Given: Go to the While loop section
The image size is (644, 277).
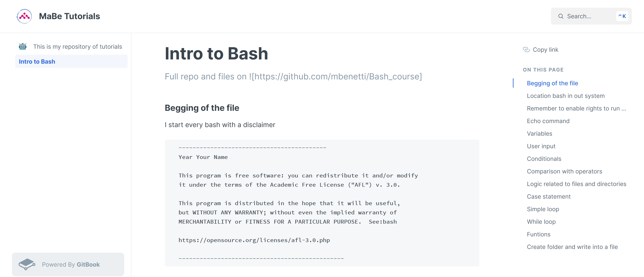Looking at the screenshot, I should tap(541, 222).
